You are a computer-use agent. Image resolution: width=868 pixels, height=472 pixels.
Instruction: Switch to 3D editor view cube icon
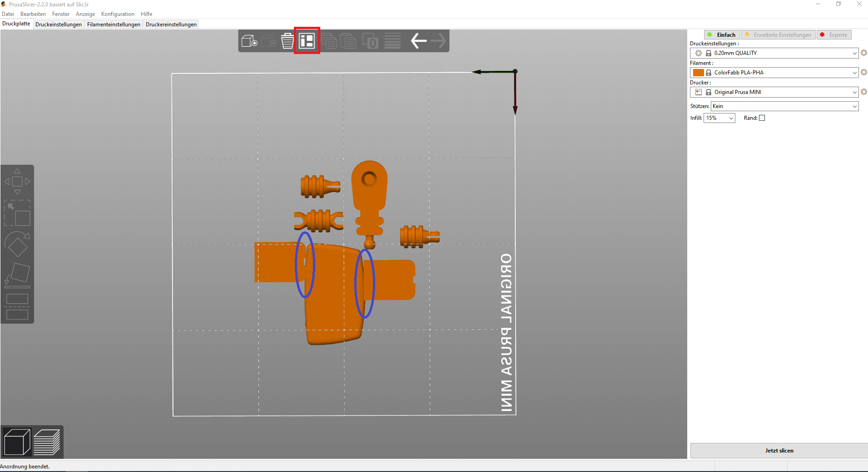pos(17,442)
